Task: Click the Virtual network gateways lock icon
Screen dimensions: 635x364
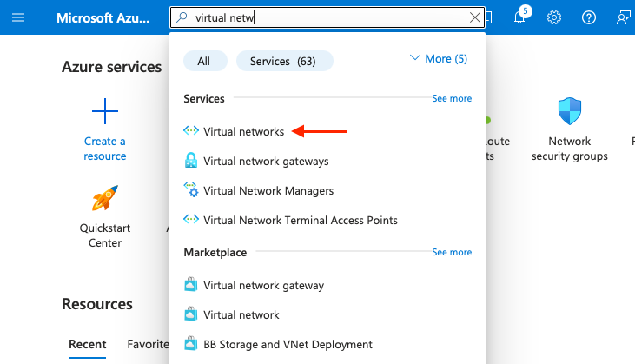Action: point(191,161)
